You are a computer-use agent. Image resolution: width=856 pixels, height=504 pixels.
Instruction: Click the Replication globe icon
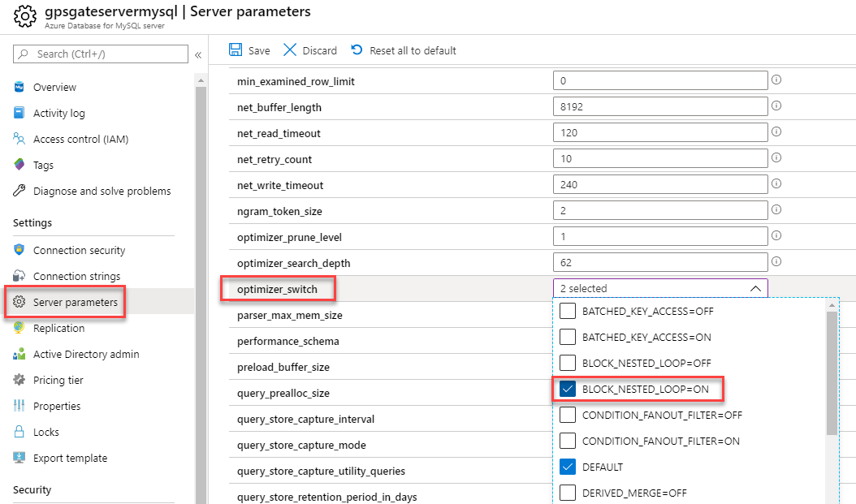(19, 327)
